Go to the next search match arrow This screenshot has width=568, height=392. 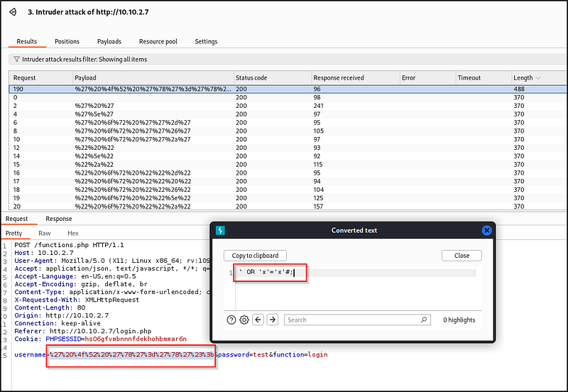tap(273, 320)
